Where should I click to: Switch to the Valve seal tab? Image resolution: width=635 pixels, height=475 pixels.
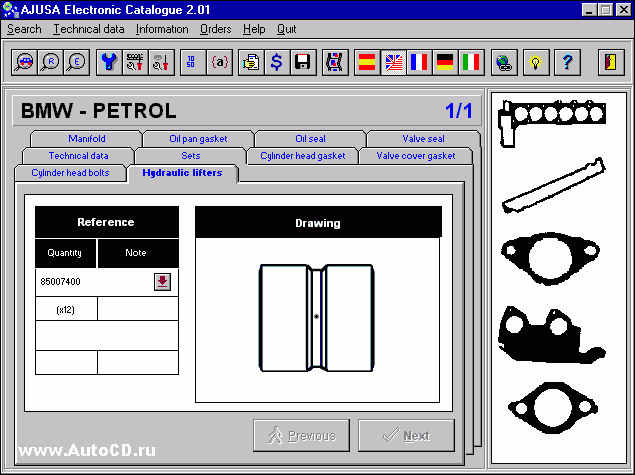[x=423, y=138]
